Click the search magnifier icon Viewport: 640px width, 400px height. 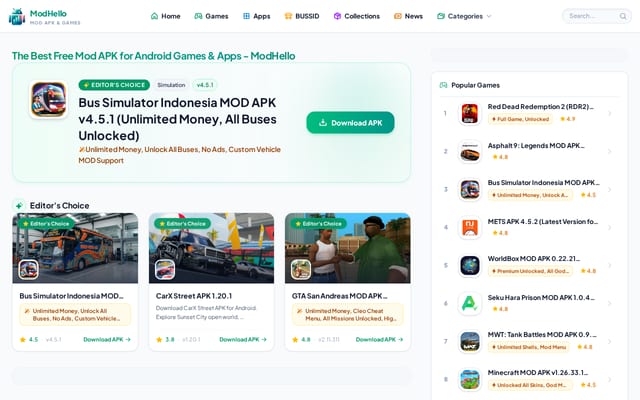[623, 16]
